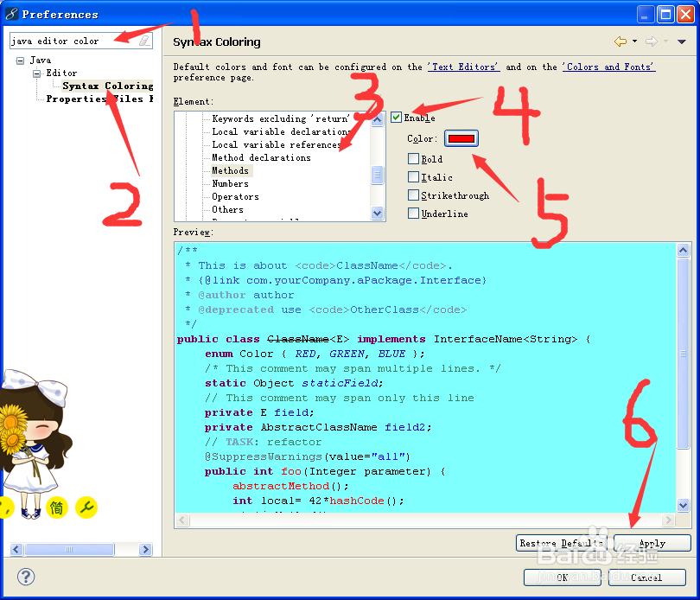Toggle the Enable checkbox
This screenshot has width=700, height=600.
pos(396,118)
